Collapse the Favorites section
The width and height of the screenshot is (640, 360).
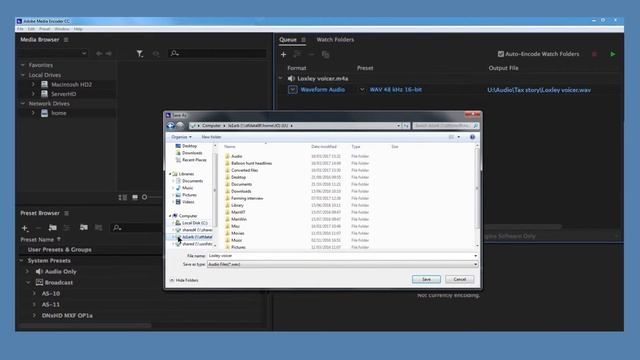pyautogui.click(x=23, y=65)
